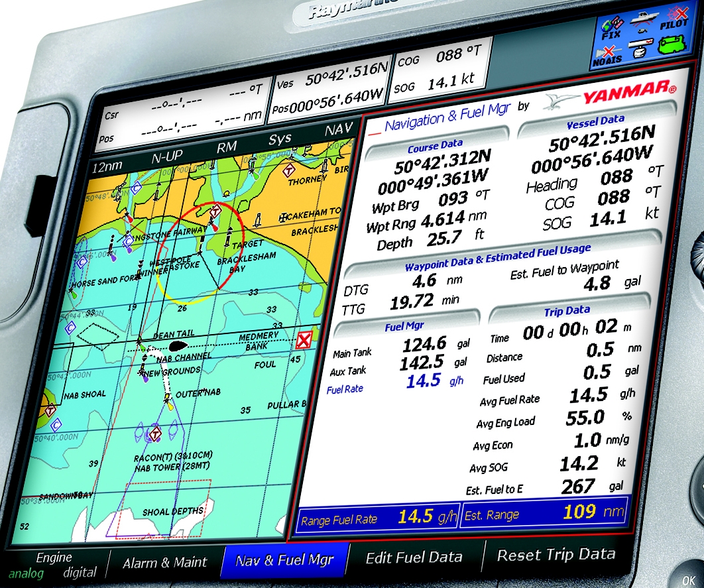Screen dimensions: 704x588
Task: Click the Vessel Data section header
Action: (595, 121)
